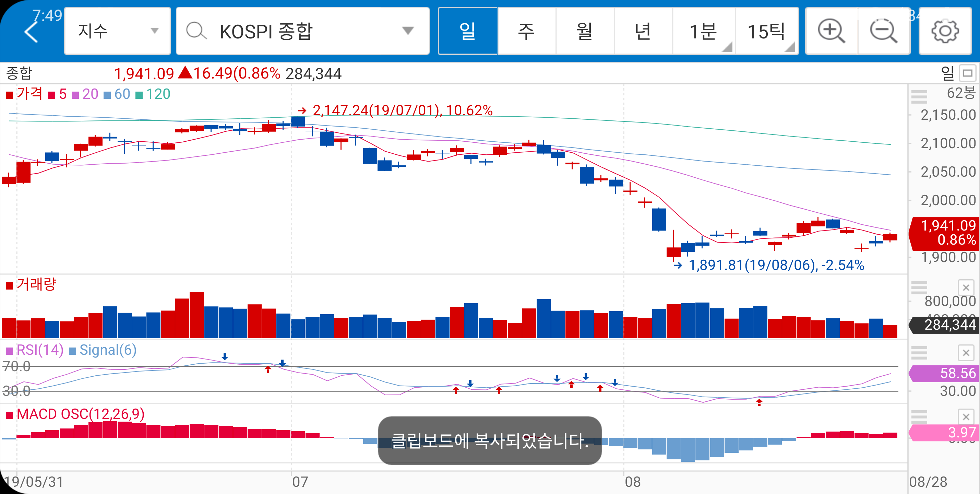Tap the back arrow icon

[31, 32]
